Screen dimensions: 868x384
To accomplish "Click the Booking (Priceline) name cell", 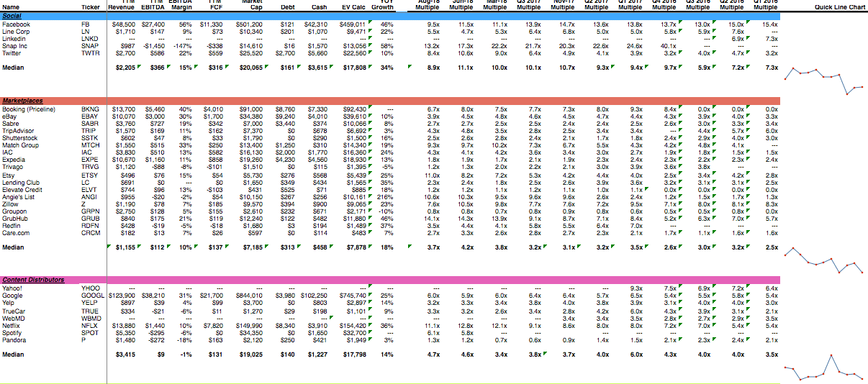I will tap(30, 109).
